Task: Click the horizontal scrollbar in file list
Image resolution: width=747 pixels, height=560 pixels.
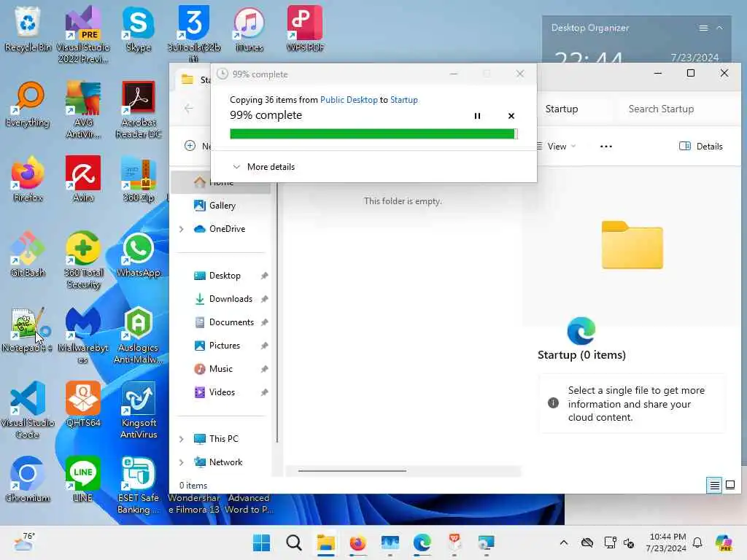Action: 352,471
